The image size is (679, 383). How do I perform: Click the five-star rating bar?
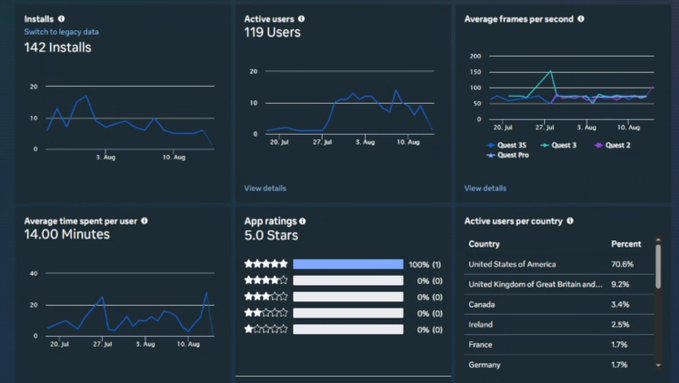pos(348,264)
